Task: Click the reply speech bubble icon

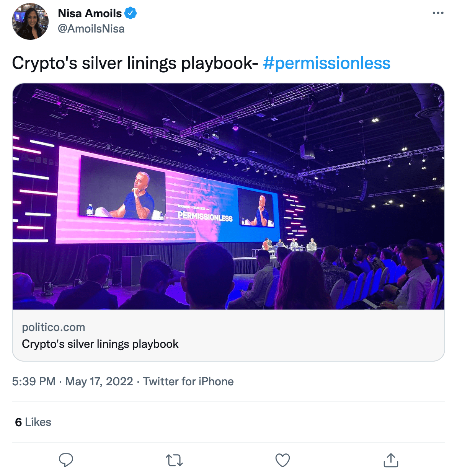Action: click(x=66, y=460)
